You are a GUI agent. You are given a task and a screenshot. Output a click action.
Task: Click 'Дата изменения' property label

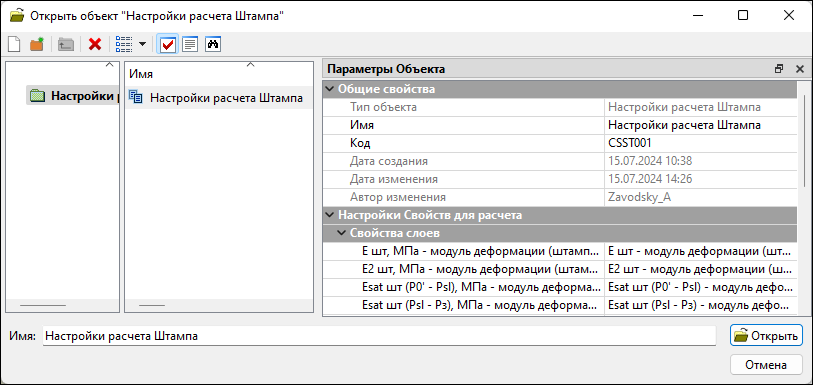(x=394, y=179)
